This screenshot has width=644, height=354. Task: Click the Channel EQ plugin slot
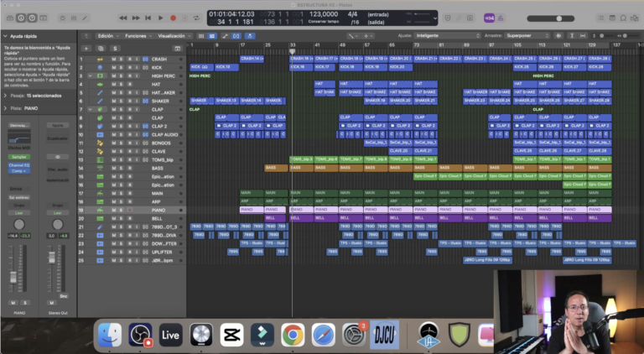coord(19,165)
